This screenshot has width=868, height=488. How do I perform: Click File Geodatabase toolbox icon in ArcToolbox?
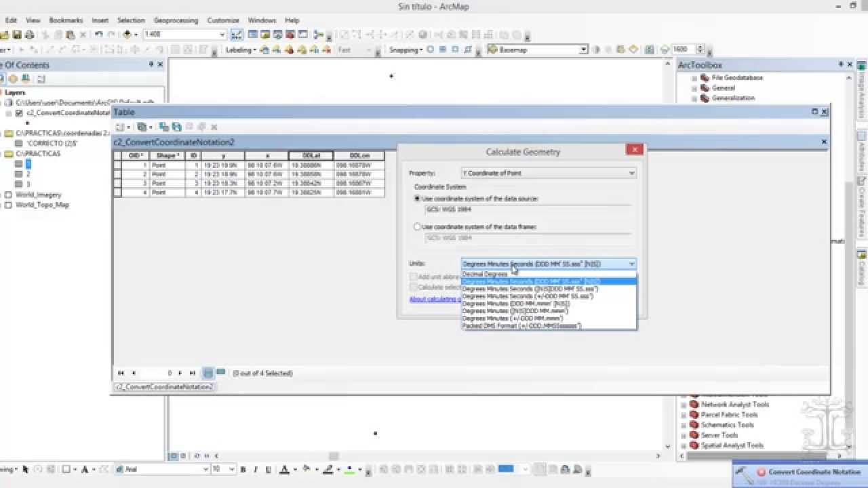[x=705, y=78]
